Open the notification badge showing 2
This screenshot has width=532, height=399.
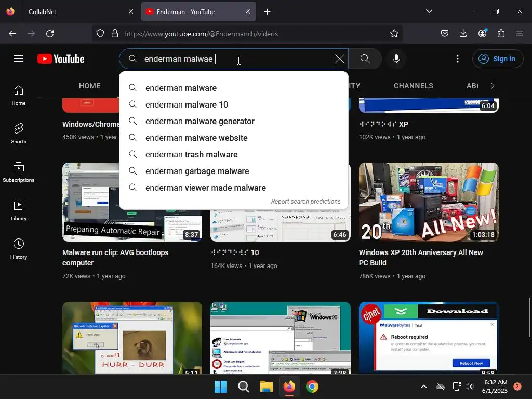517,387
